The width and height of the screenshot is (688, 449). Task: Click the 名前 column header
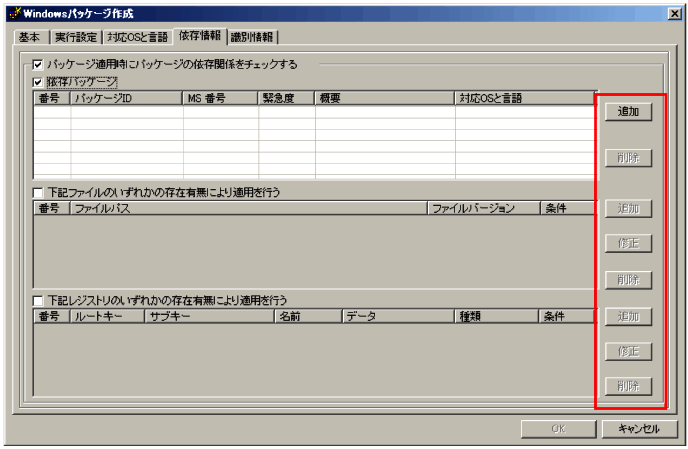(x=308, y=316)
